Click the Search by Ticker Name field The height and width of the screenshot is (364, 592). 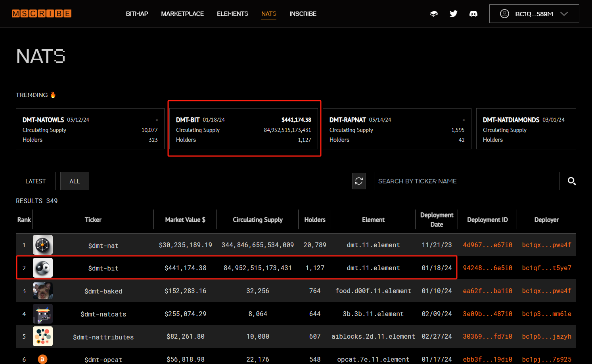point(467,181)
